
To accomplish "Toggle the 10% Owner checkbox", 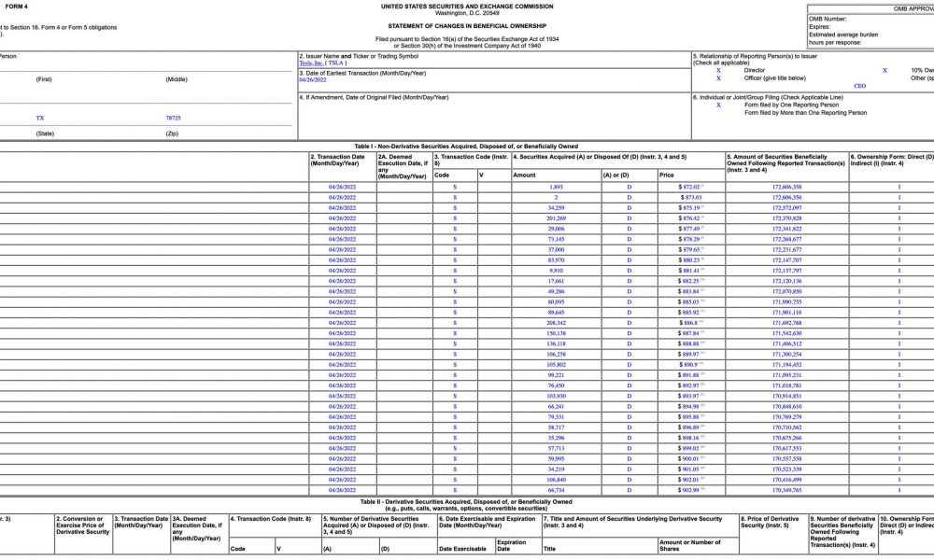I will click(x=884, y=70).
